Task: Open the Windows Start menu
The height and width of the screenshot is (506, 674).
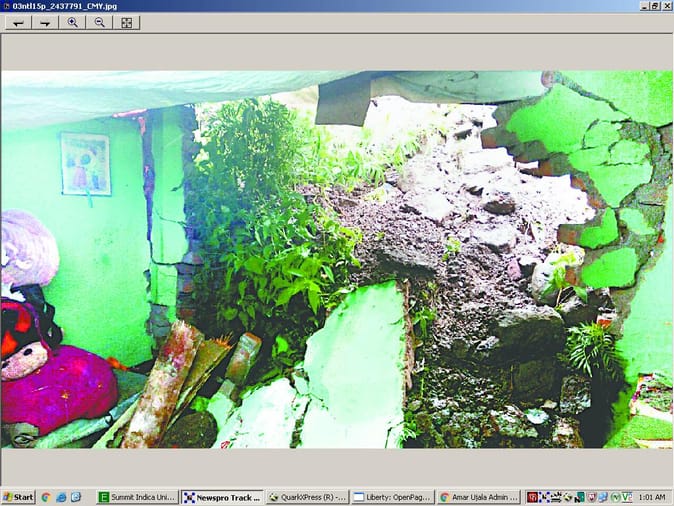Action: click(18, 497)
